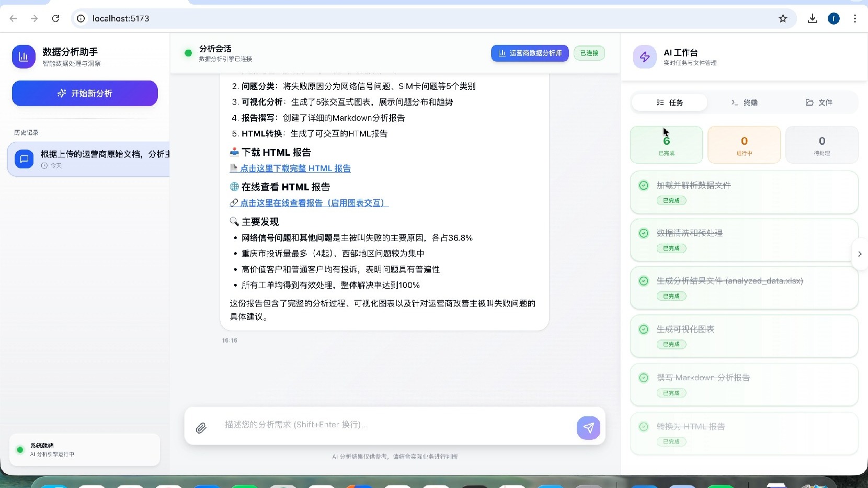Click the check icon for 生成可视化图表
The height and width of the screenshot is (488, 868).
click(644, 329)
